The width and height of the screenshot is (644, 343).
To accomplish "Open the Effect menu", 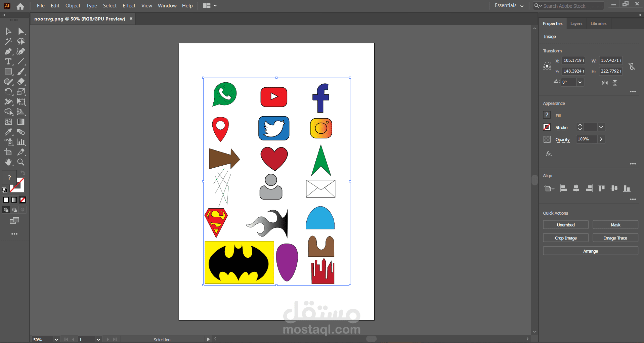I will (x=129, y=6).
